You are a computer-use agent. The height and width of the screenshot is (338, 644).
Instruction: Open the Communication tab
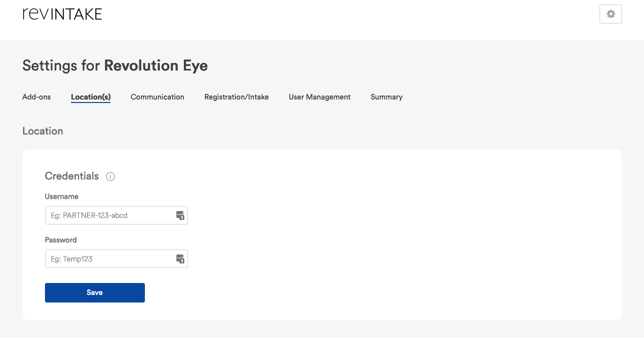[x=157, y=97]
